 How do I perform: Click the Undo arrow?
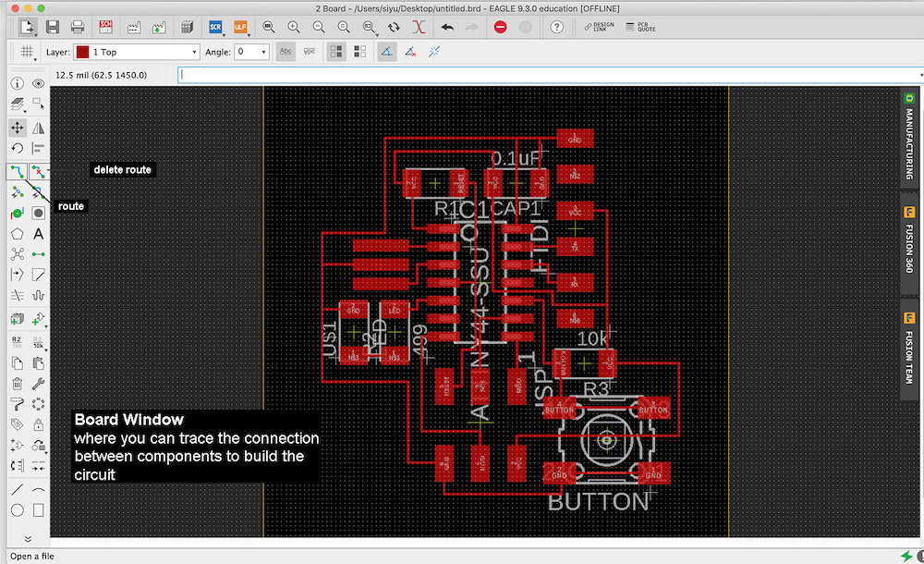(447, 27)
